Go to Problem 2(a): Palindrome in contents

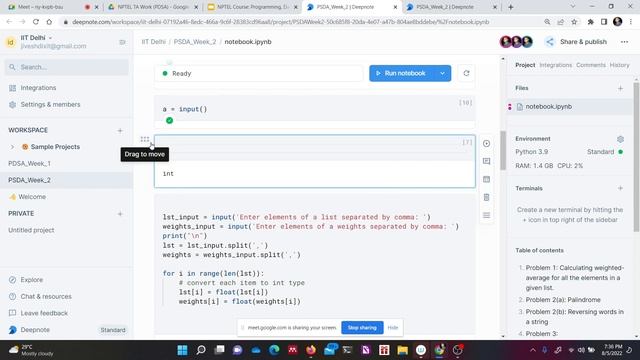(x=563, y=300)
